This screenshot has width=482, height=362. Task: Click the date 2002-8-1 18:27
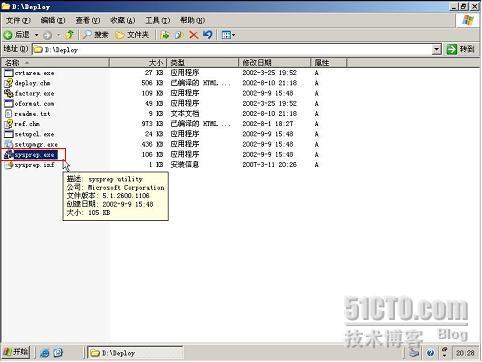click(x=268, y=124)
